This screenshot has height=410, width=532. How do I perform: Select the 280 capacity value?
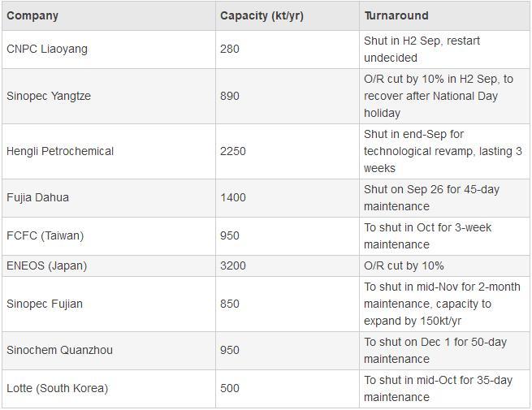(230, 49)
